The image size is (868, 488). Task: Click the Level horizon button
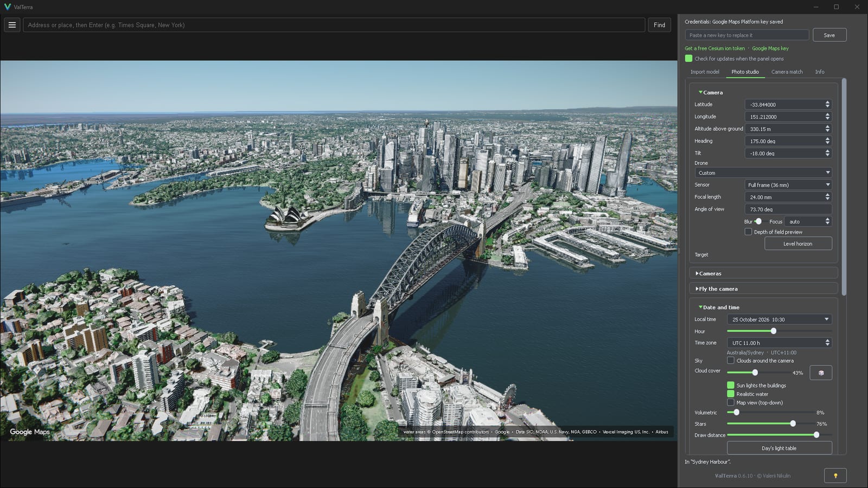tap(798, 243)
